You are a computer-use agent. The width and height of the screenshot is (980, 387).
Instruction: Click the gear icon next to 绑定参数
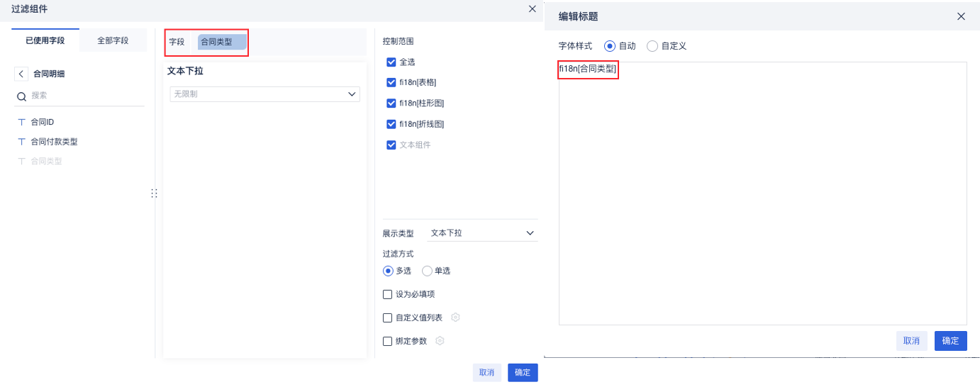440,341
